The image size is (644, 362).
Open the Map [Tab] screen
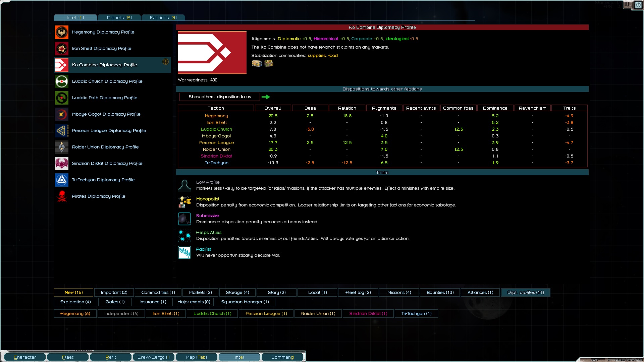tap(197, 357)
